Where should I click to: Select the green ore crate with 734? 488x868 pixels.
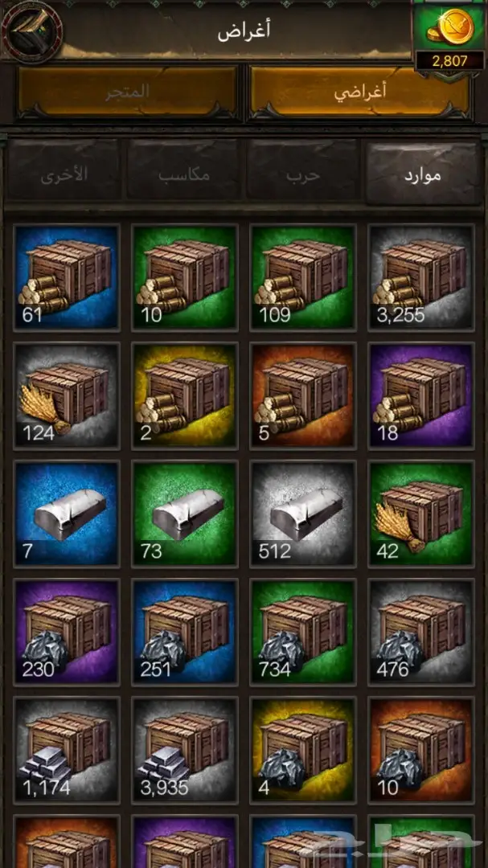(303, 632)
